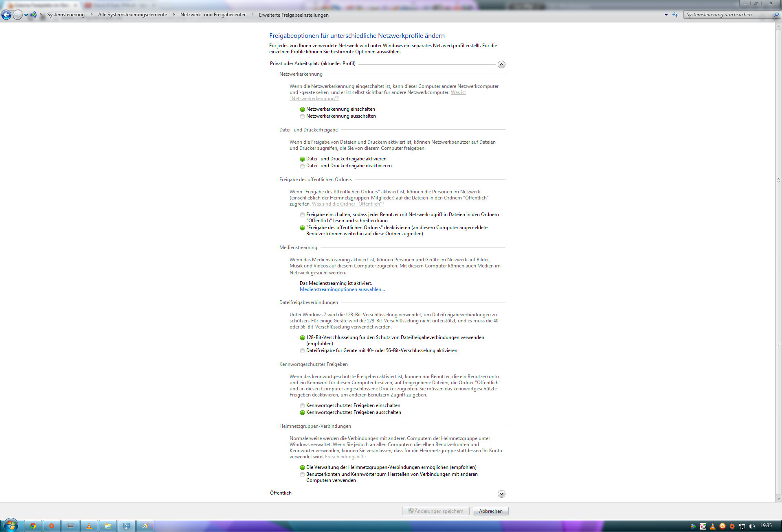
Task: Open Medienstreamingoptionen auswählen link
Action: click(x=342, y=289)
